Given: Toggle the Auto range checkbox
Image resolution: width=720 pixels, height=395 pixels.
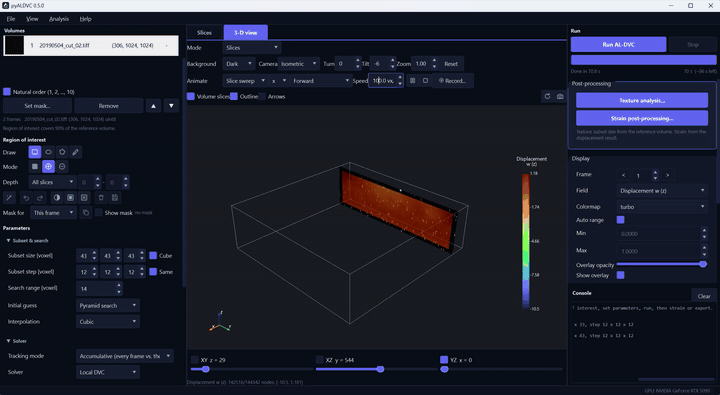Looking at the screenshot, I should (x=620, y=220).
